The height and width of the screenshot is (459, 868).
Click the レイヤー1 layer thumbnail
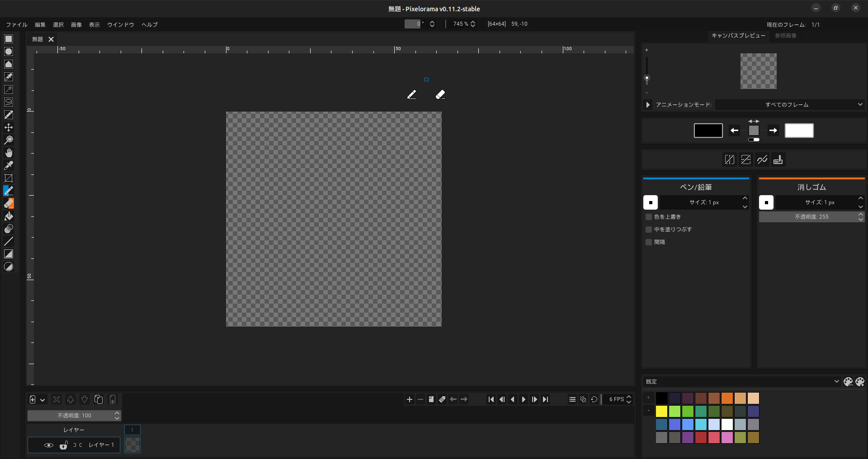132,445
